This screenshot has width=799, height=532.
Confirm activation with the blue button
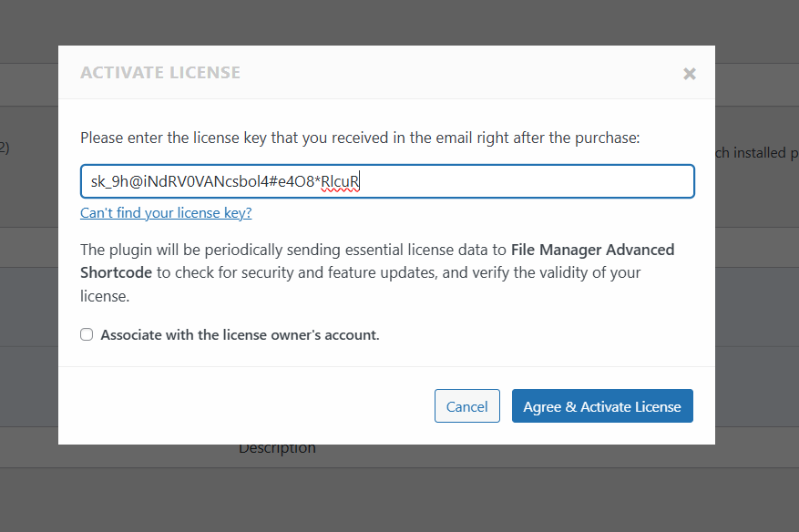tap(601, 405)
